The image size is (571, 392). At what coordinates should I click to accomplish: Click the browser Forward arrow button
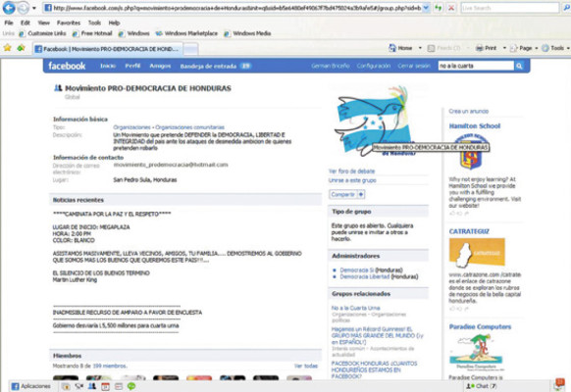point(23,8)
